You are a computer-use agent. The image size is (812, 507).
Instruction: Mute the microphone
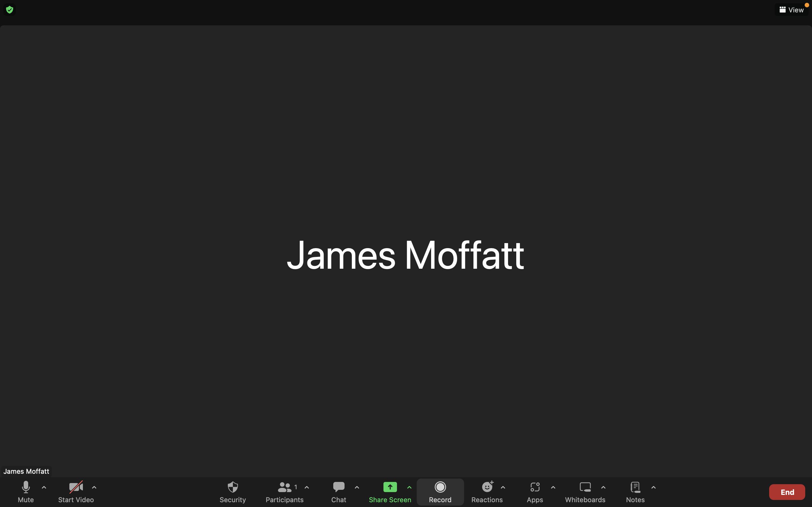coord(25,491)
